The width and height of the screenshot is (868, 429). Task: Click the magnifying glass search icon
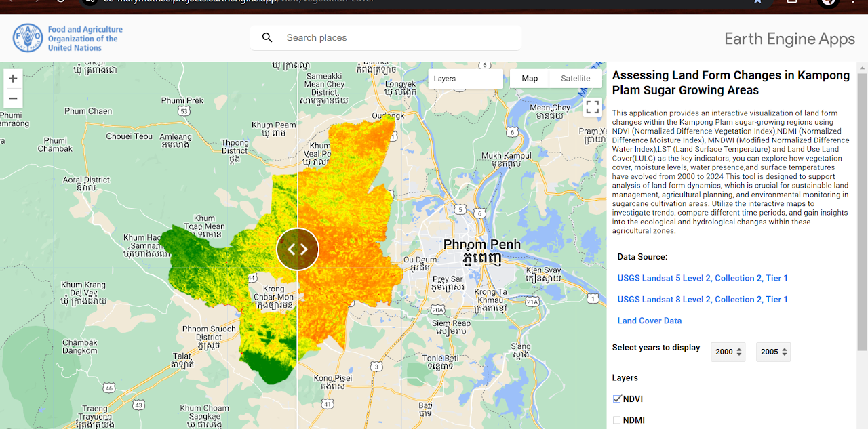click(267, 38)
